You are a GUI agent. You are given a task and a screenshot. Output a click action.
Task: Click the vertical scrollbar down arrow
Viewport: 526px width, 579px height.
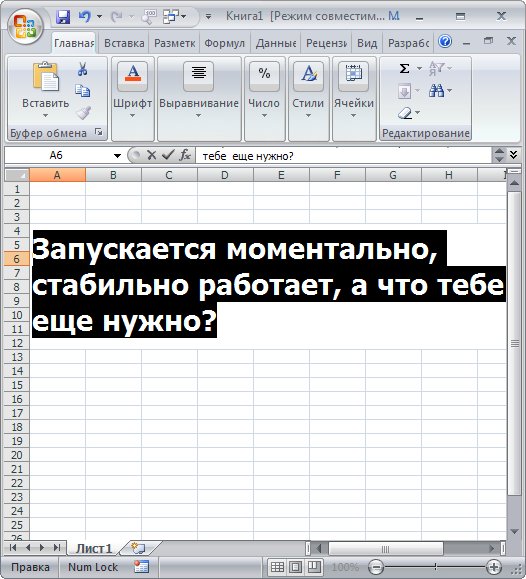click(514, 531)
